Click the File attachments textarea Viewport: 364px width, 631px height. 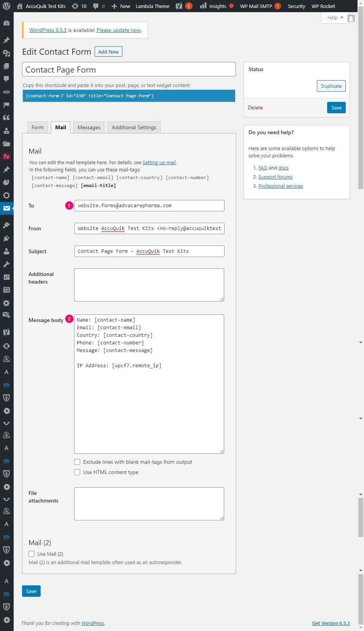click(149, 504)
